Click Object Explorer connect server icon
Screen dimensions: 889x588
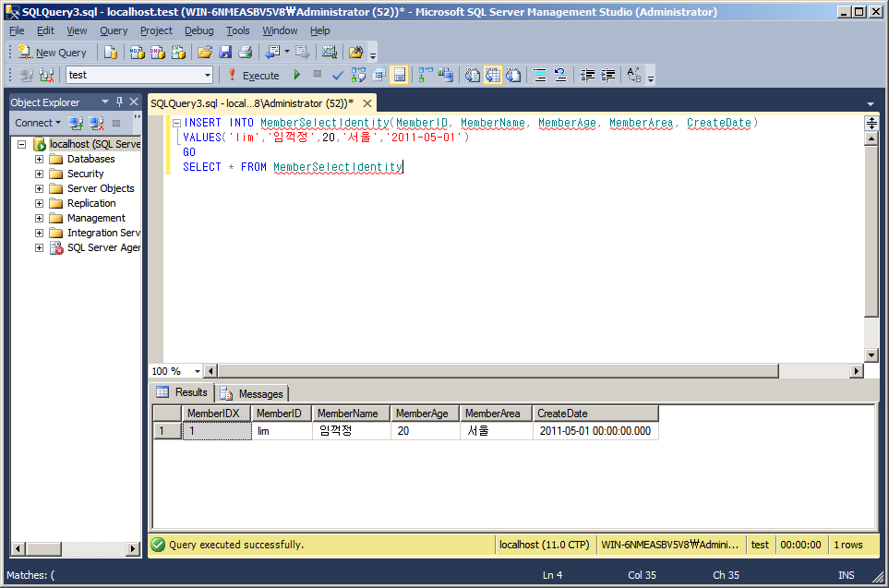76,123
